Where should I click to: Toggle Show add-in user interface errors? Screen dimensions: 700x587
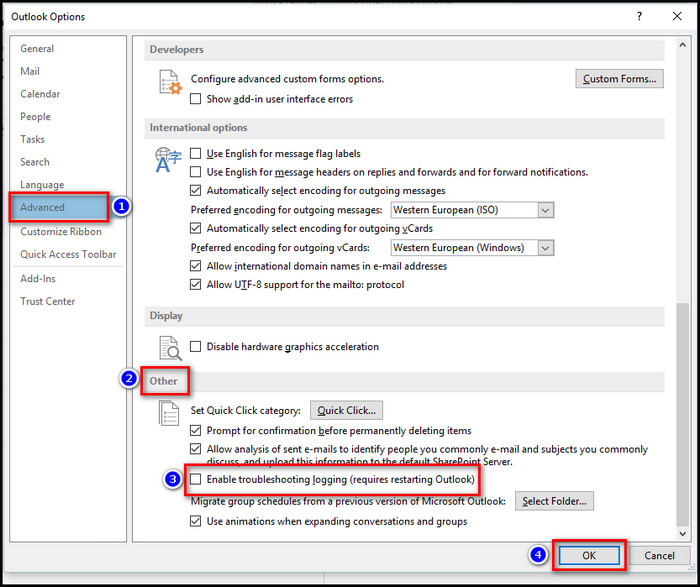point(196,99)
